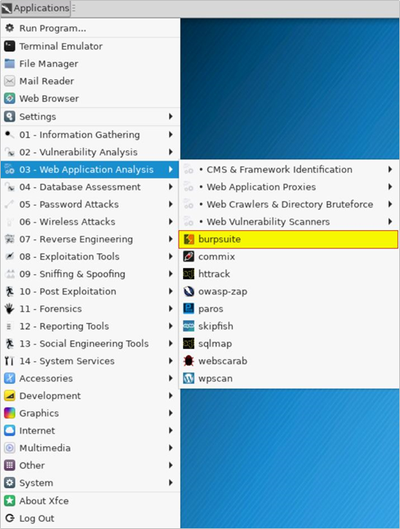The height and width of the screenshot is (529, 400).
Task: Expand Web Vulnerability Scanners submenu arrow
Action: tap(390, 222)
